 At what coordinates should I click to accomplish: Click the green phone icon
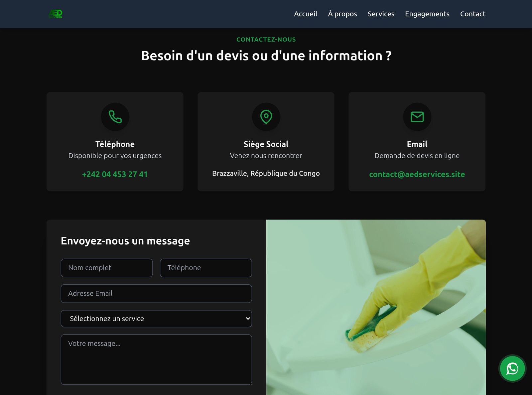click(115, 117)
